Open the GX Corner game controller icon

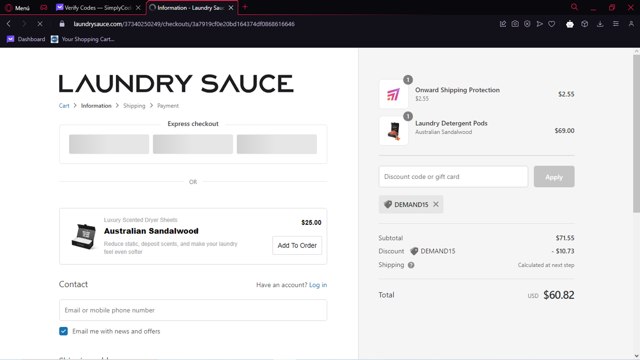pos(44,7)
